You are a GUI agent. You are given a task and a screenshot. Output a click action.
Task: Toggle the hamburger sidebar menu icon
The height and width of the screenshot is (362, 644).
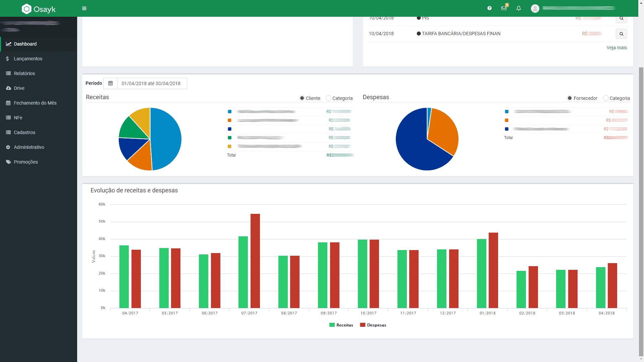pyautogui.click(x=84, y=8)
